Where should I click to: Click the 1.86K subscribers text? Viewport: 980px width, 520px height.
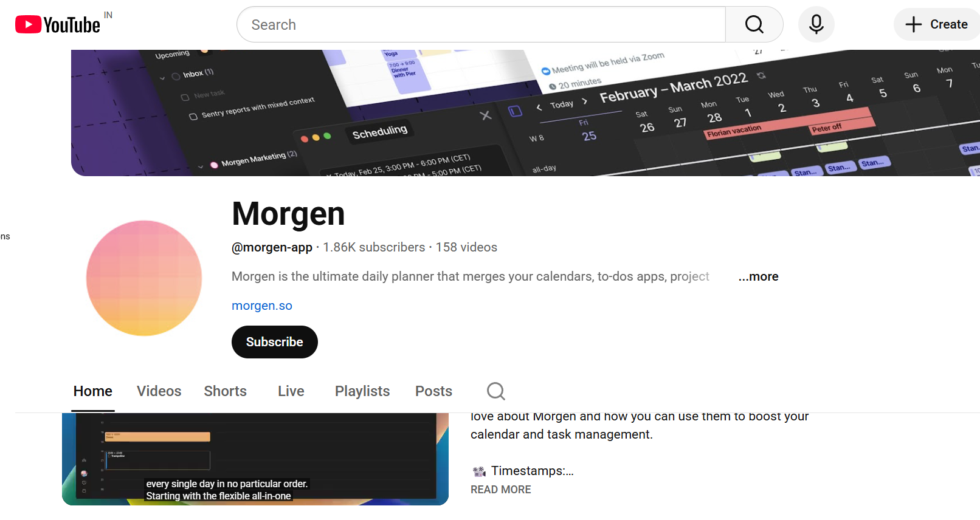374,247
